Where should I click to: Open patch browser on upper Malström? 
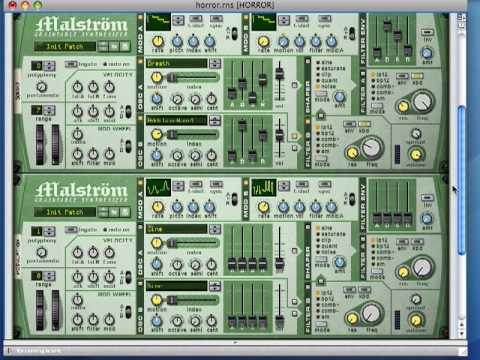pyautogui.click(x=114, y=46)
